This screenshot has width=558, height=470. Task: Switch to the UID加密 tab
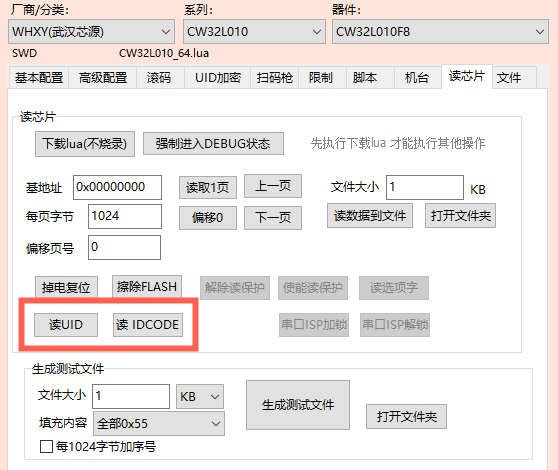click(218, 77)
